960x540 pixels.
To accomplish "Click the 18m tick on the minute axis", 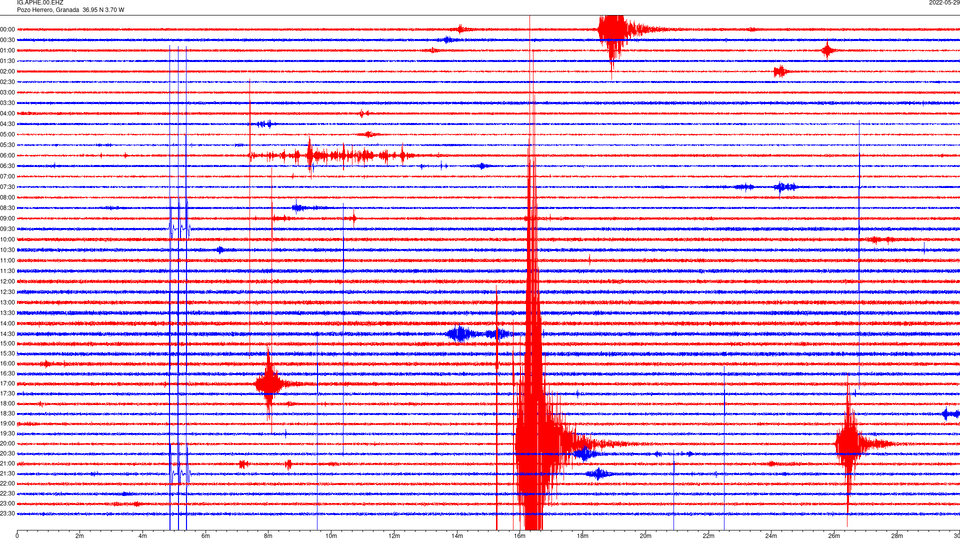I will pos(582,536).
